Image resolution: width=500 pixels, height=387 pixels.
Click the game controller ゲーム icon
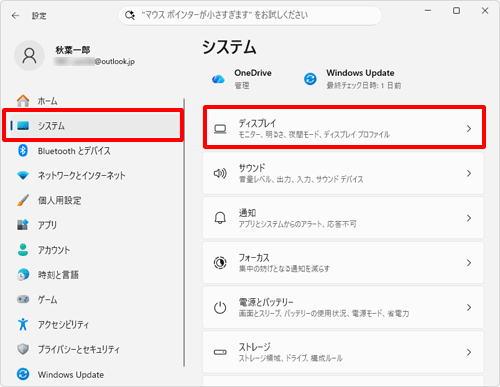tap(23, 299)
